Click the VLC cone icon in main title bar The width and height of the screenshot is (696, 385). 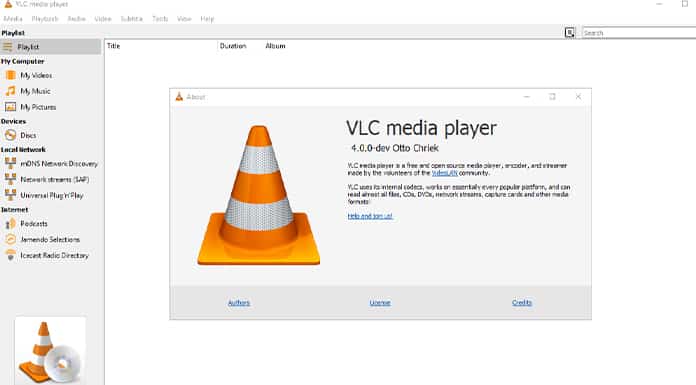8,4
